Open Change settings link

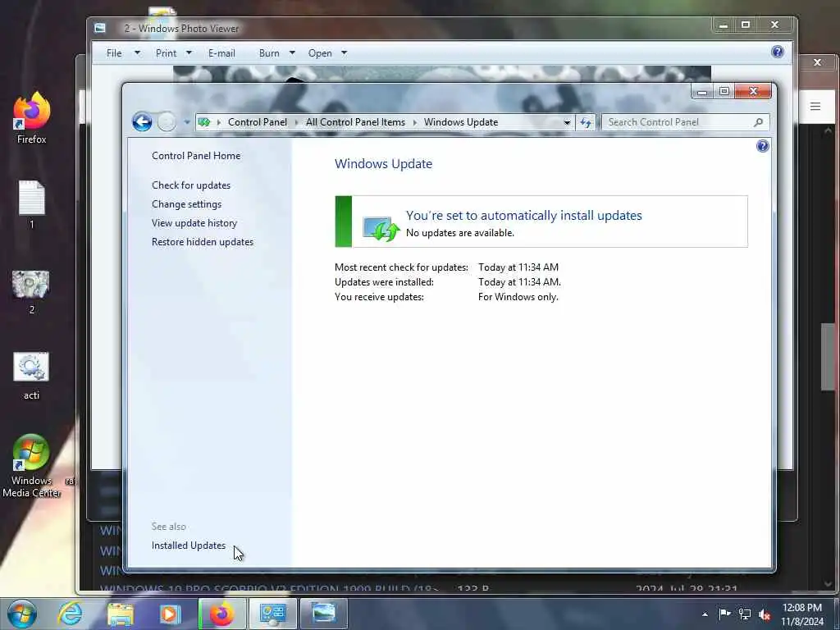[186, 204]
